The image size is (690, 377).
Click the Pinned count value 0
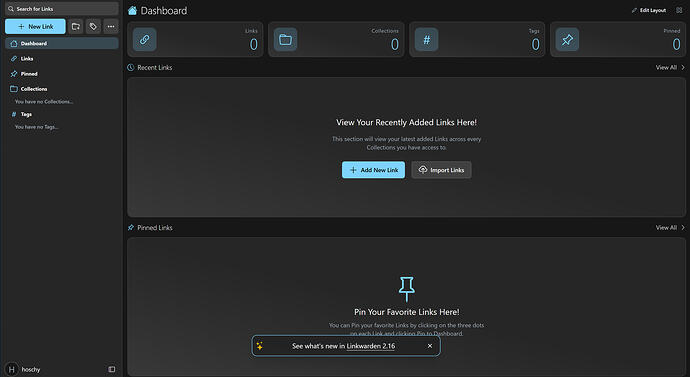(x=676, y=44)
